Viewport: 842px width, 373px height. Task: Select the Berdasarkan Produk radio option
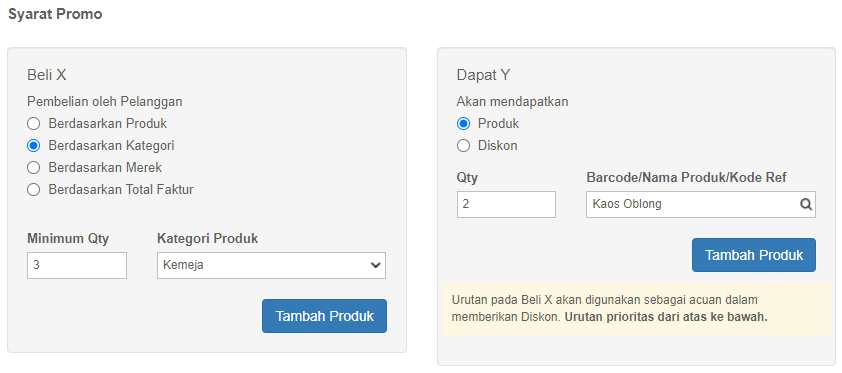(33, 124)
